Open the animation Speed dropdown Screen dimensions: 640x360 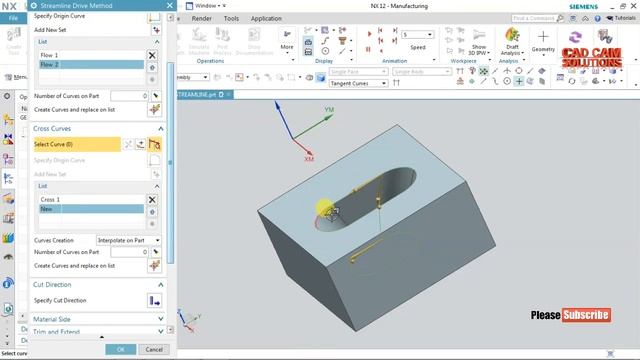pyautogui.click(x=417, y=35)
